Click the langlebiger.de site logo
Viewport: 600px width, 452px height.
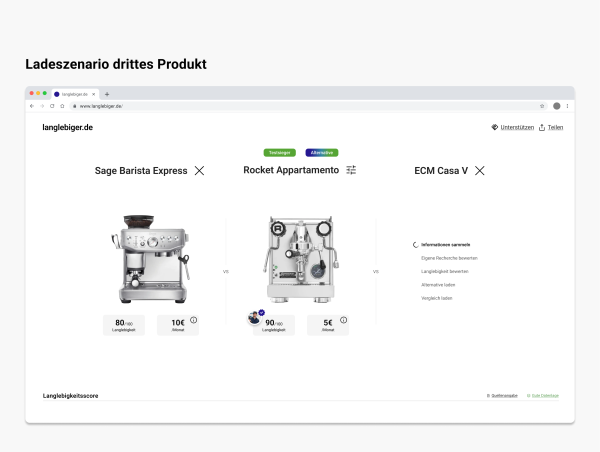67,128
